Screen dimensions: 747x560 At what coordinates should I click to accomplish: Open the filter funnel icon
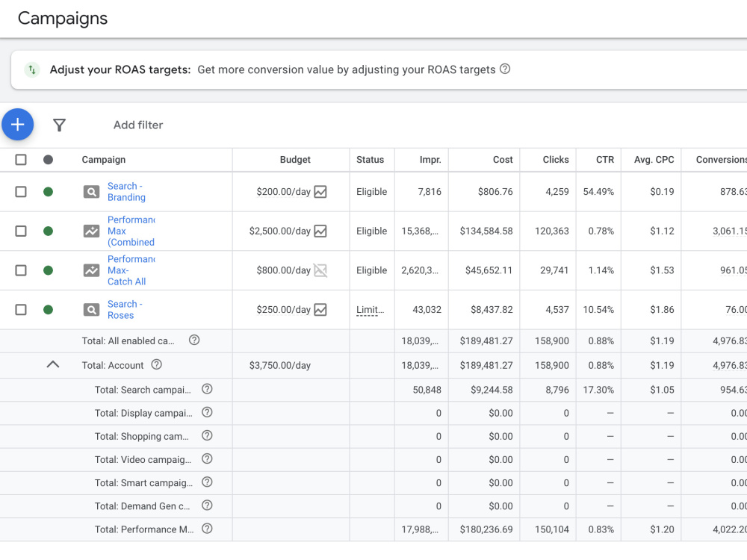(59, 125)
